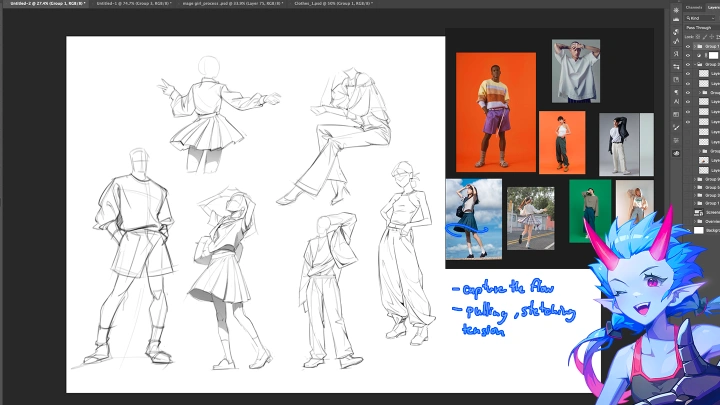Open the highlighted cloud Libraries panel icon
This screenshot has height=405, width=720.
[x=676, y=153]
